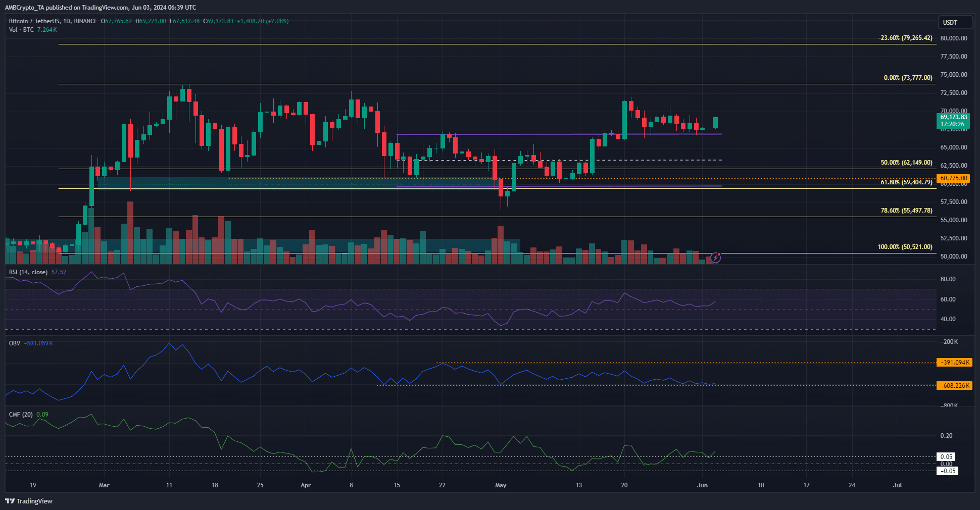Image resolution: width=980 pixels, height=510 pixels.
Task: Click the daily change +1,408.20 (+2.08%)
Action: click(x=263, y=21)
